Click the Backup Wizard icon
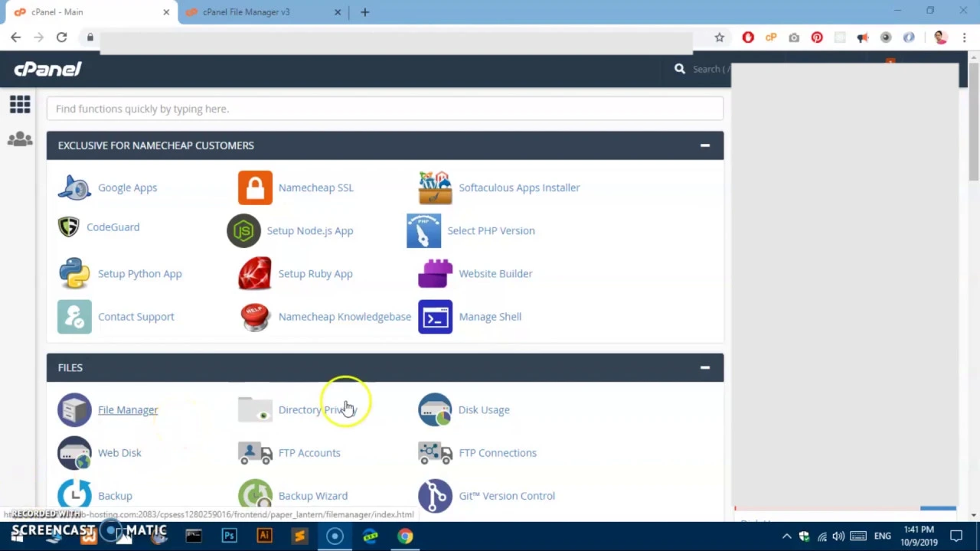Image resolution: width=980 pixels, height=551 pixels. point(255,494)
